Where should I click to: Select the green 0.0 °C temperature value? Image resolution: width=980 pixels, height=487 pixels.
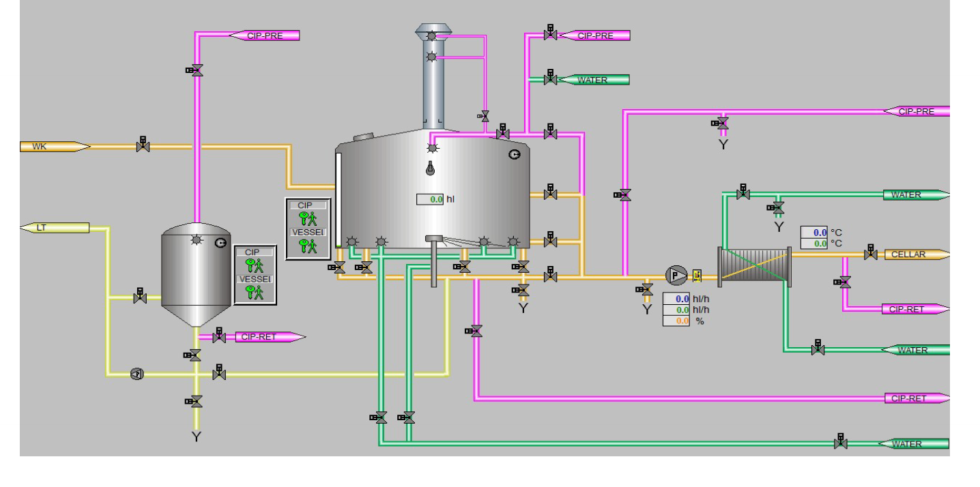coord(814,243)
